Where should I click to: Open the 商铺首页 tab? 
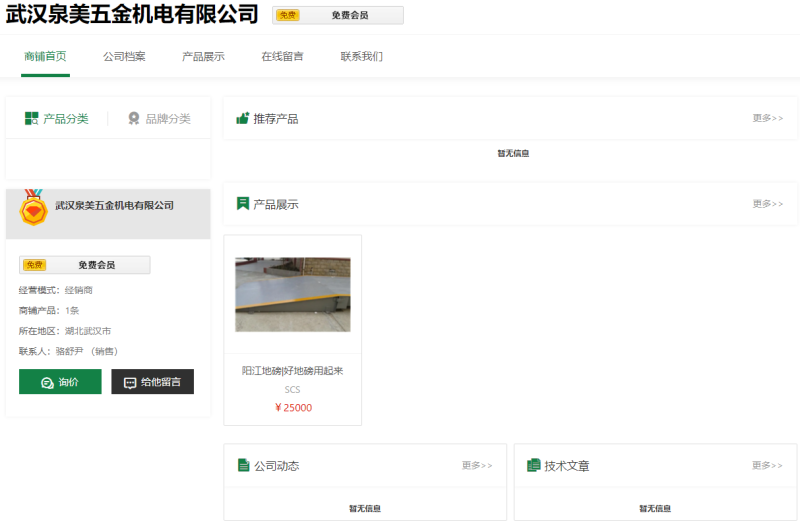pyautogui.click(x=45, y=56)
